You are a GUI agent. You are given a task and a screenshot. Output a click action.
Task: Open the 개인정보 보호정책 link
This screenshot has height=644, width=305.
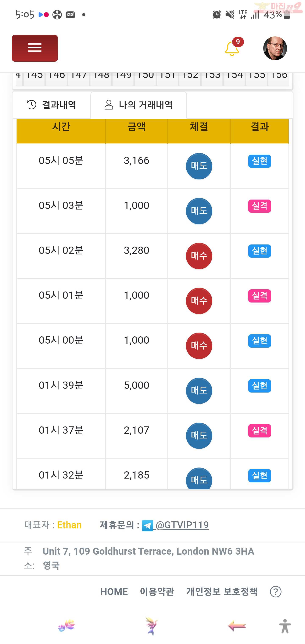pos(222,592)
